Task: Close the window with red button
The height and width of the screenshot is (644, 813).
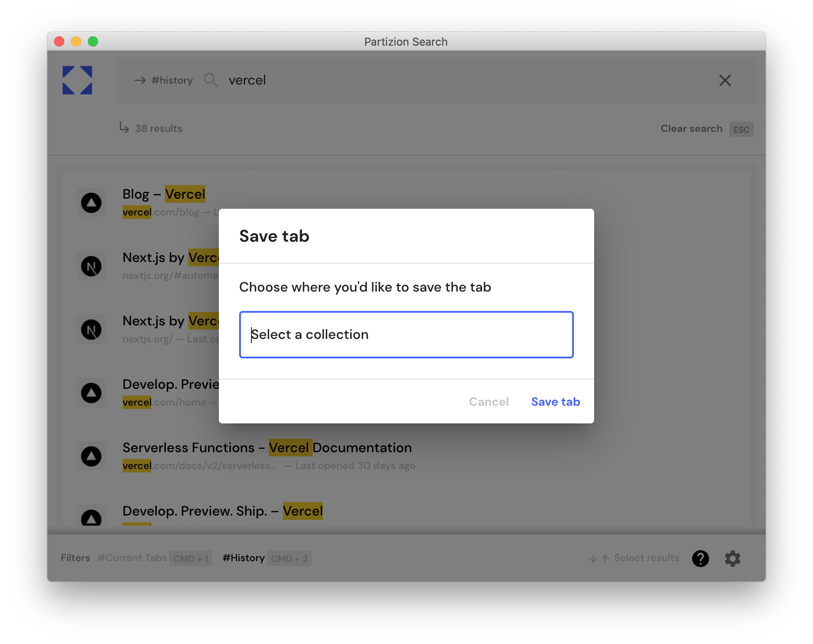Action: click(59, 41)
